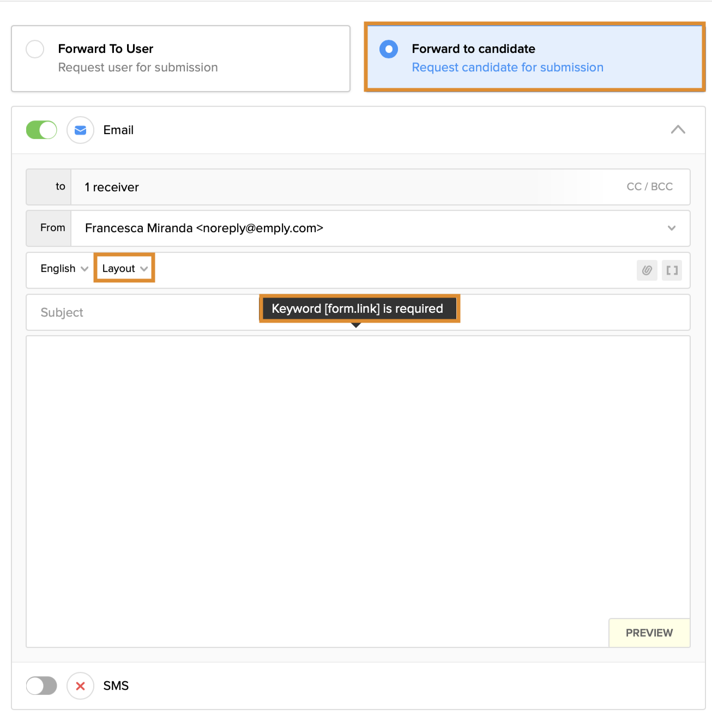
Task: Collapse the Email section with the chevron
Action: (x=678, y=130)
